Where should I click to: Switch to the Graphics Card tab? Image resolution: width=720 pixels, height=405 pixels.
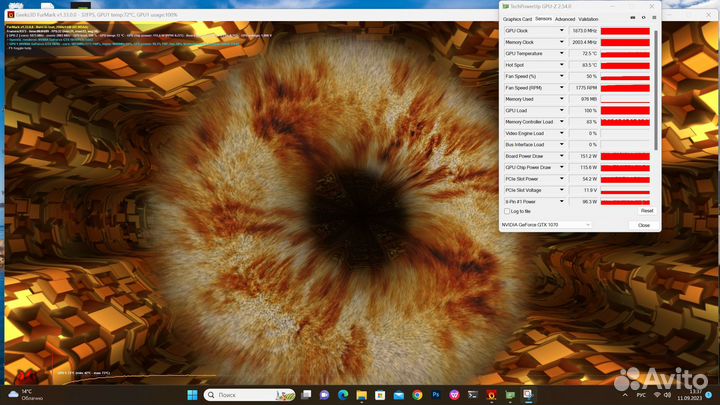(517, 18)
